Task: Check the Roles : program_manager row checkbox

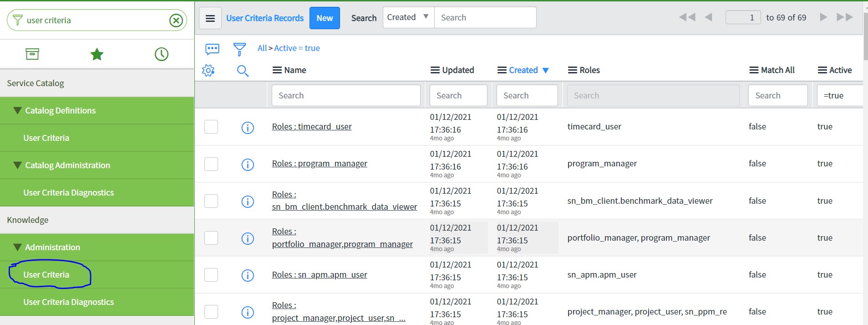Action: (211, 164)
